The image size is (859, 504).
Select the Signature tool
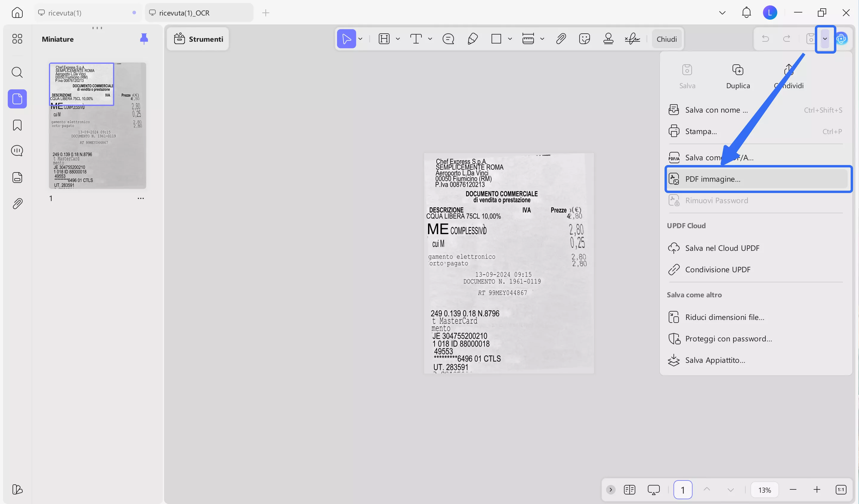(x=632, y=38)
